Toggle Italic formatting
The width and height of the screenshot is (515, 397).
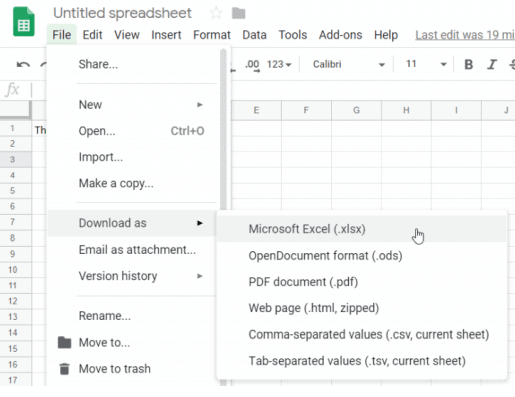[492, 64]
